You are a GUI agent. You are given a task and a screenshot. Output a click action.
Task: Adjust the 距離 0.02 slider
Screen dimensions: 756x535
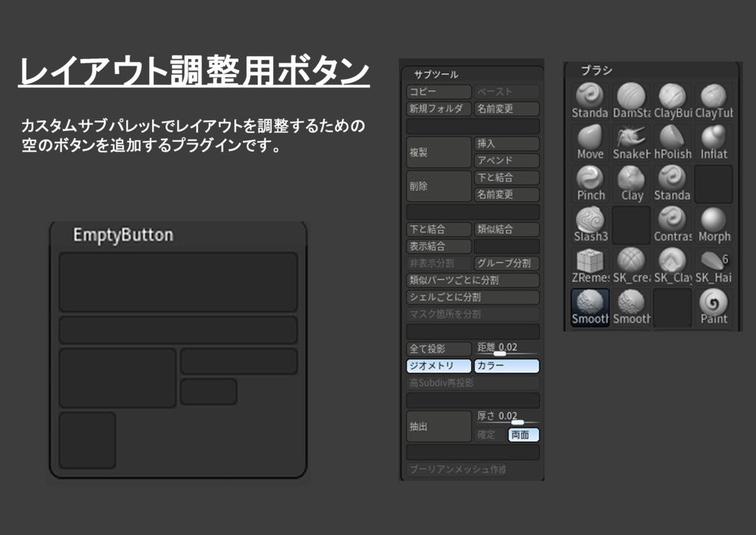coord(506,349)
